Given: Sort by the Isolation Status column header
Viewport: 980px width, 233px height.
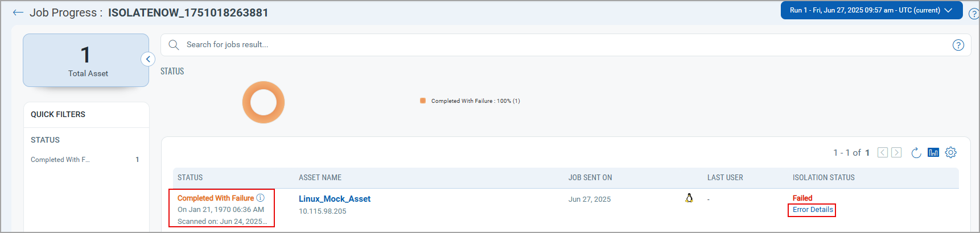Looking at the screenshot, I should [x=823, y=177].
